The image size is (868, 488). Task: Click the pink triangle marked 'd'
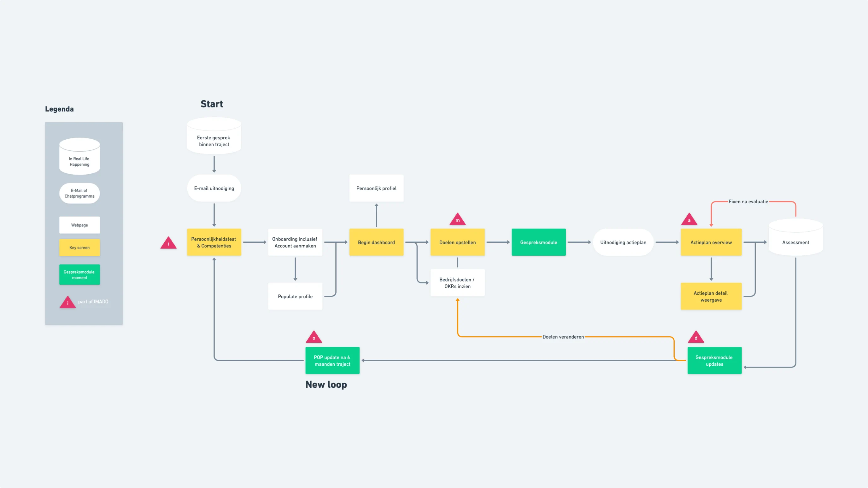pyautogui.click(x=696, y=337)
